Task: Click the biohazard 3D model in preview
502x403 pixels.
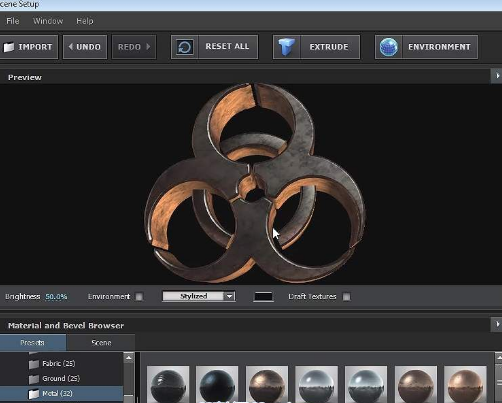Action: click(x=255, y=183)
